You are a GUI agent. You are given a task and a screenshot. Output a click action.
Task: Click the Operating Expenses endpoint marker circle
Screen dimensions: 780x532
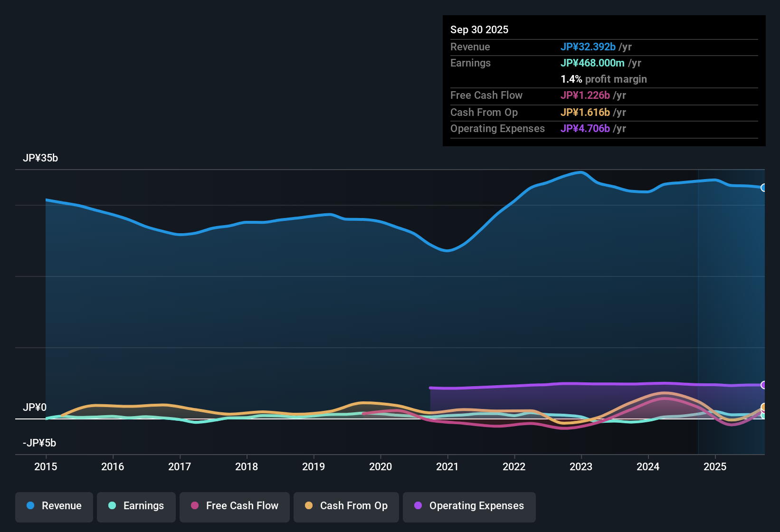click(764, 385)
